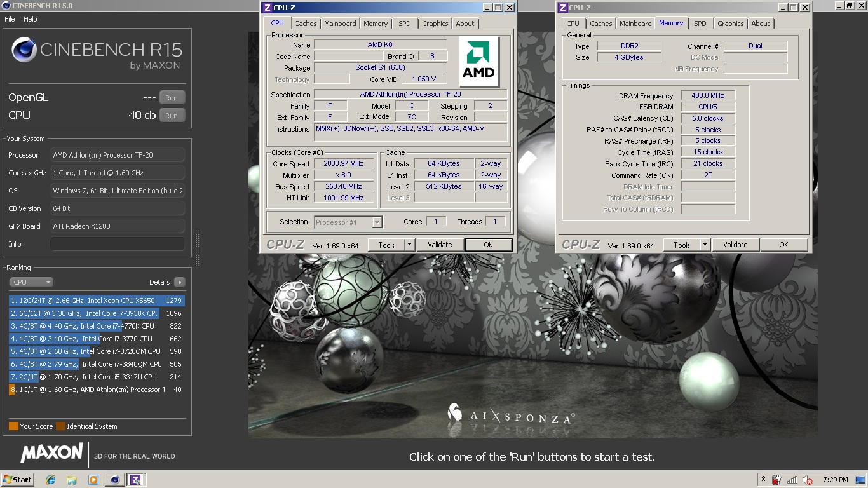
Task: Click Core Speed 2003.97 MHz value
Action: point(344,164)
